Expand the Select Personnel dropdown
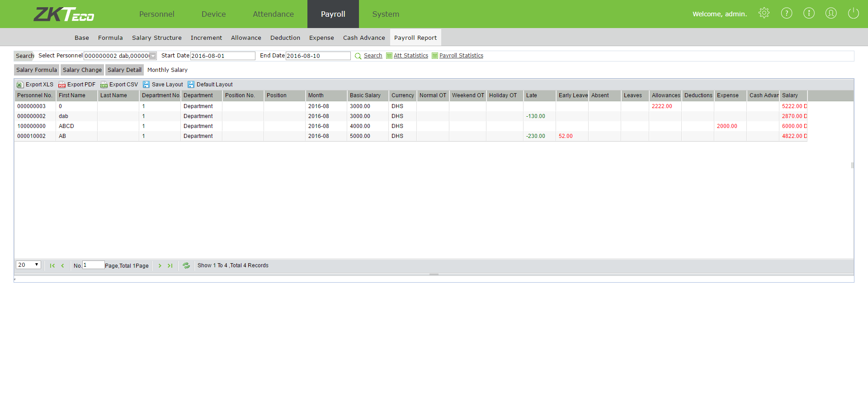This screenshot has height=412, width=868. (x=153, y=56)
